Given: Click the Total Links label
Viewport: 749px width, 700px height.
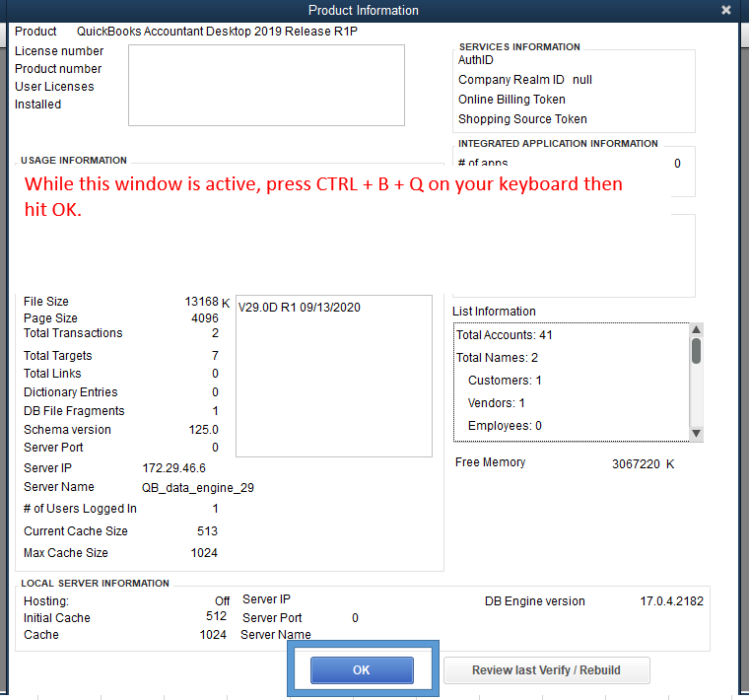Looking at the screenshot, I should 52,374.
